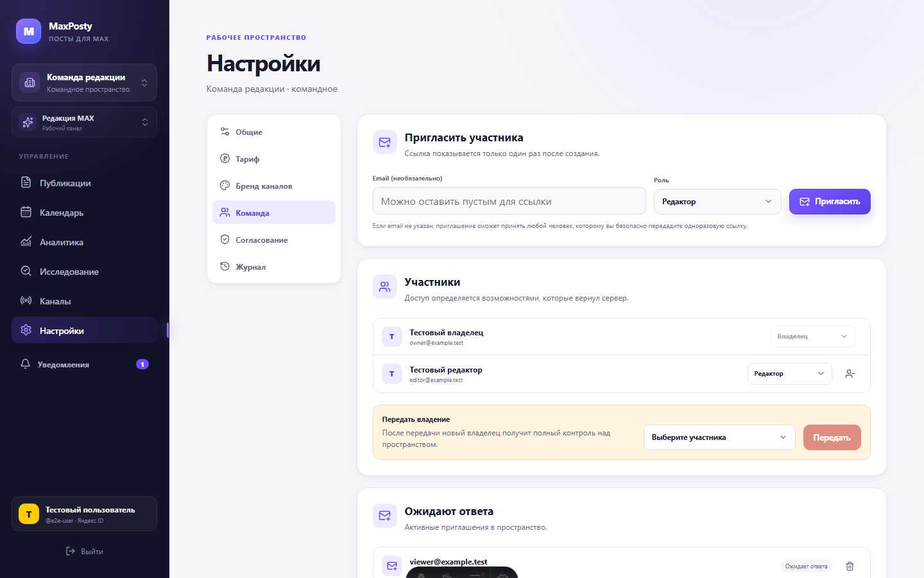Remove Тестовый редактор with the user-minus icon
The height and width of the screenshot is (578, 924).
click(850, 374)
